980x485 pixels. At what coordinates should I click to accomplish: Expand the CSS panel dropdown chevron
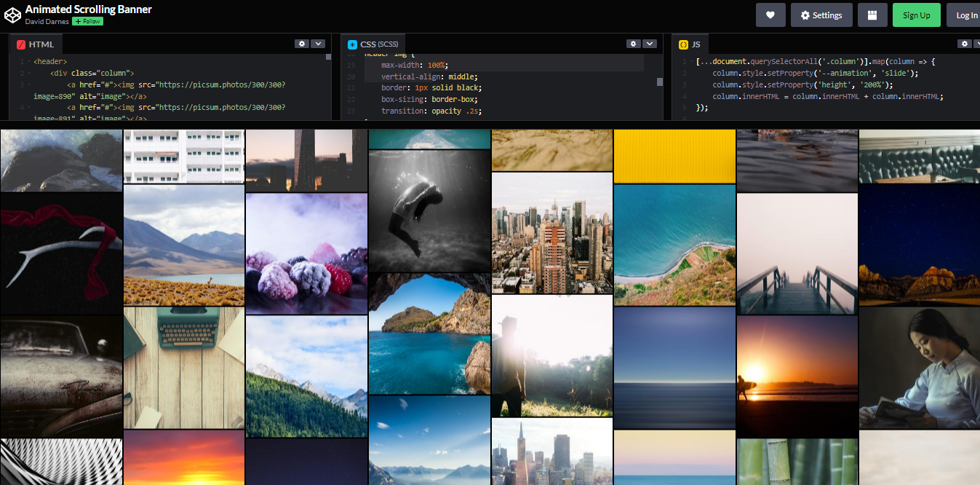pyautogui.click(x=650, y=44)
